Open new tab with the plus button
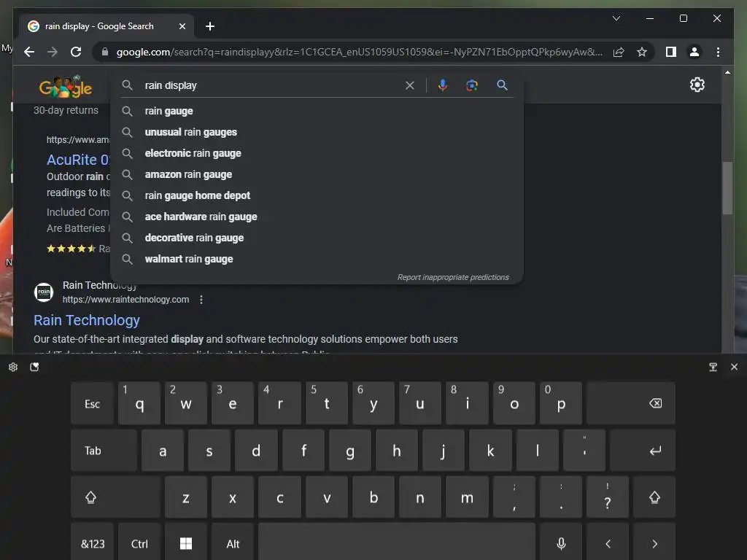This screenshot has height=560, width=747. (x=209, y=26)
